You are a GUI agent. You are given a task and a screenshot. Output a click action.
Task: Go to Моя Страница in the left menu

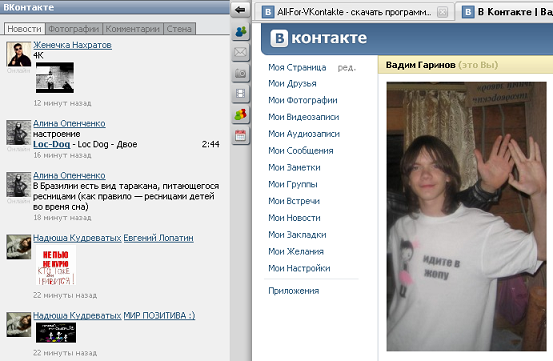(297, 67)
